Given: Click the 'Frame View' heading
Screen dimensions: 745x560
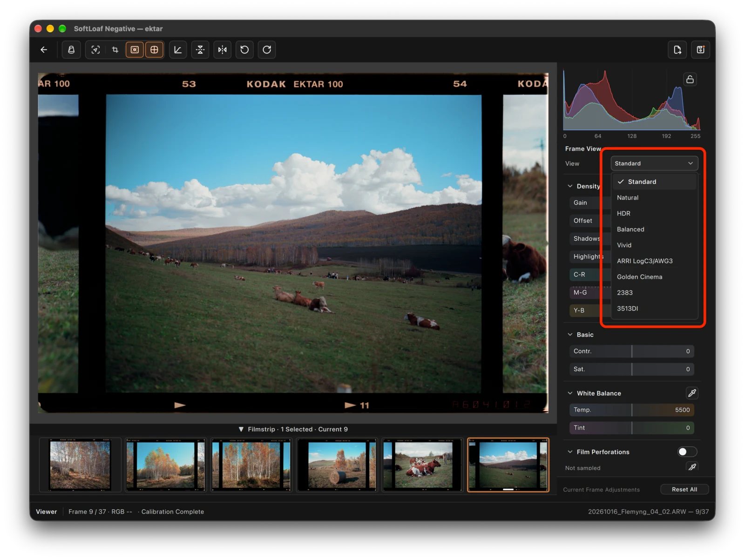Looking at the screenshot, I should pos(583,148).
